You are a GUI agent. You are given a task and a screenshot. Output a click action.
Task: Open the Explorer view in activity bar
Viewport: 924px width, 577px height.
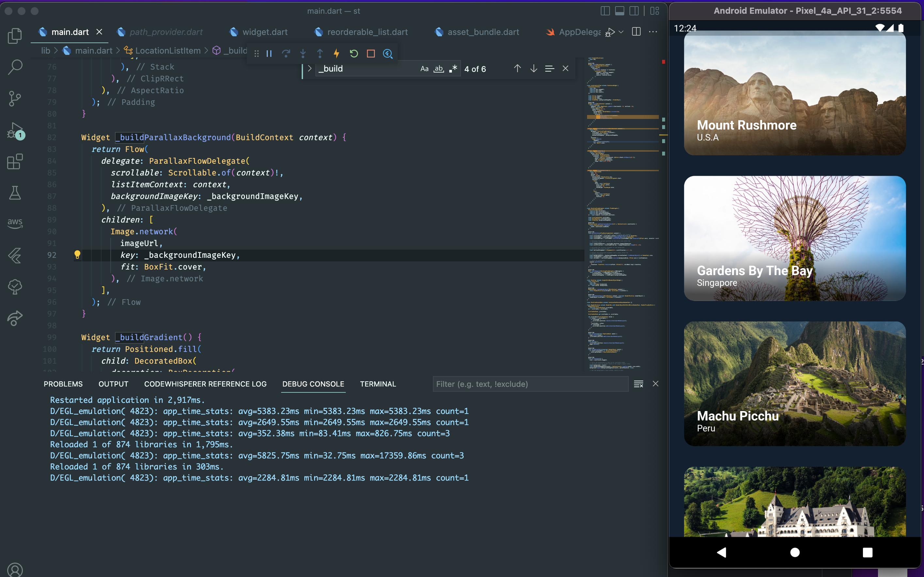(15, 36)
